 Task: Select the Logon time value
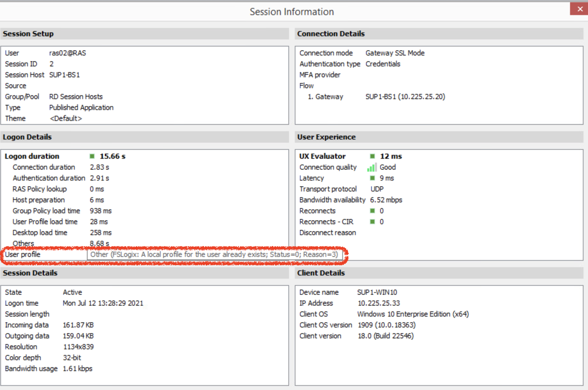click(103, 303)
